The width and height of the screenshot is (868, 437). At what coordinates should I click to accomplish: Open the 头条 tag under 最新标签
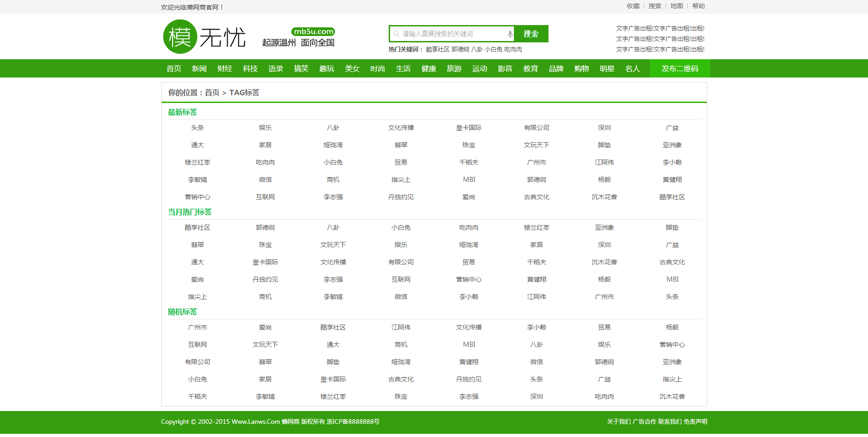198,128
